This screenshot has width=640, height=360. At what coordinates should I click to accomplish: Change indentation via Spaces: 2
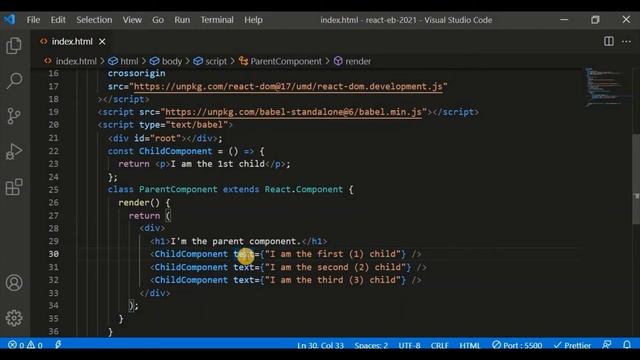(x=371, y=345)
